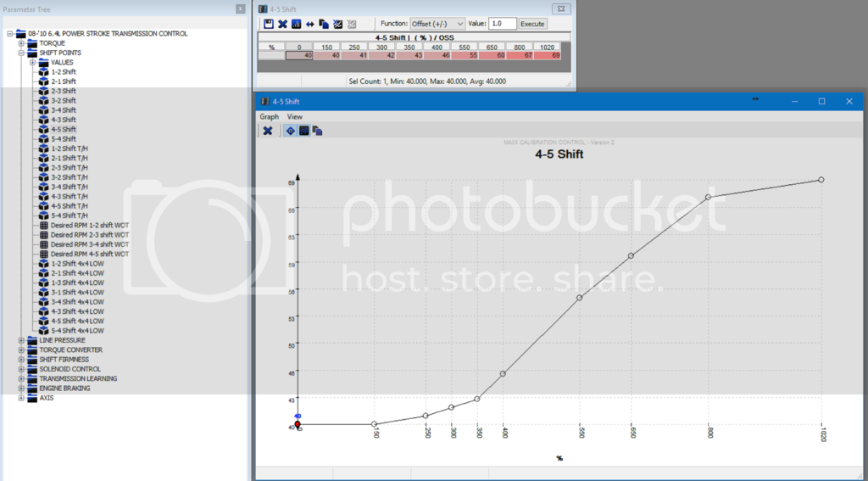
Task: Toggle the line plot icon in the graph toolbar
Action: 304,131
